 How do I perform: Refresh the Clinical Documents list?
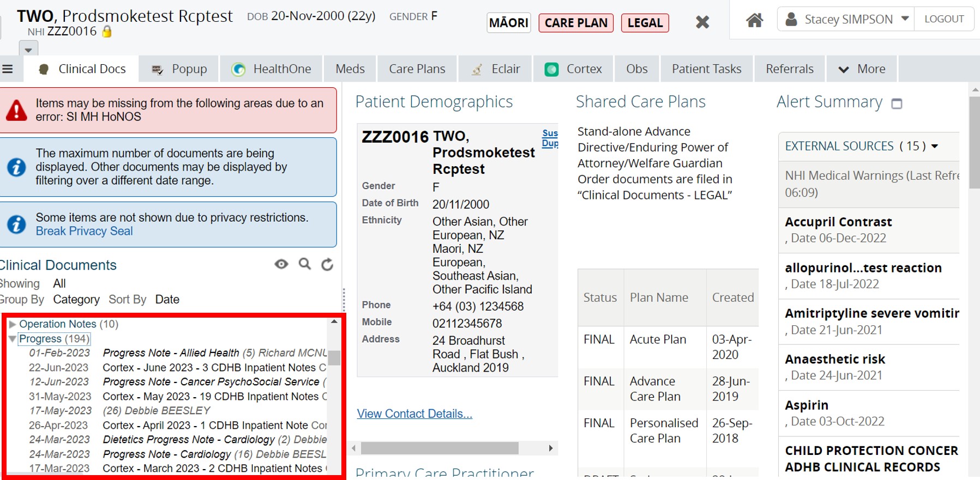pos(327,265)
